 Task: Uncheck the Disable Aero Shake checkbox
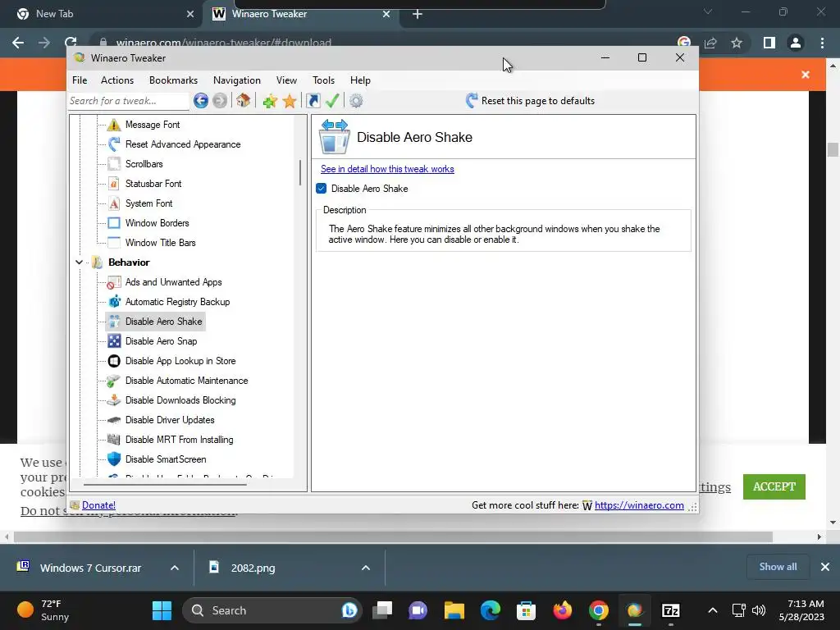coord(322,189)
